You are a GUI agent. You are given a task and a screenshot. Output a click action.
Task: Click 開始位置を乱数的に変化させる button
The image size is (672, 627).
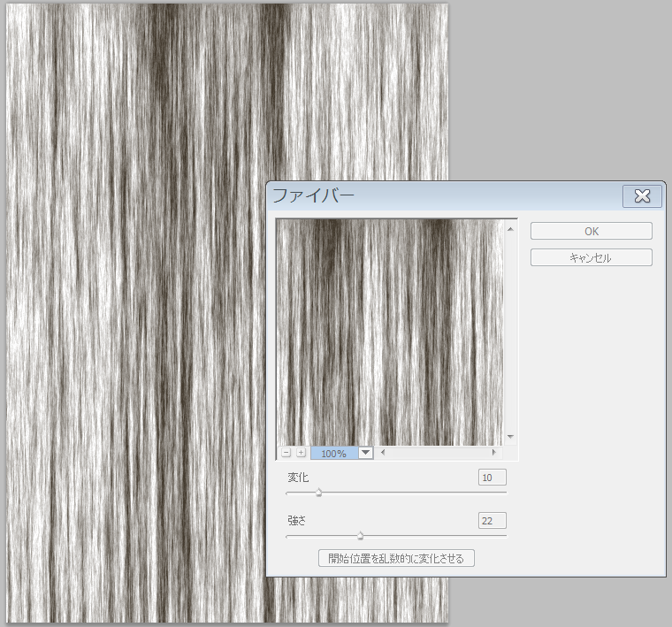396,558
